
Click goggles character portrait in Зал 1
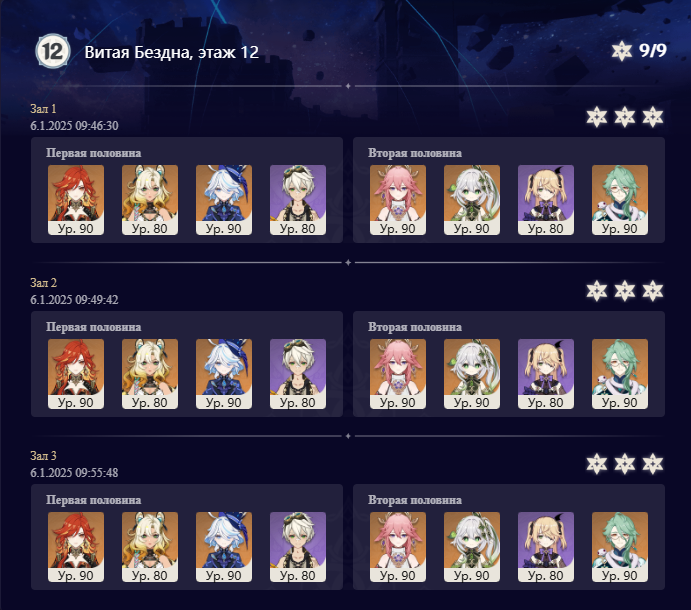coord(298,200)
